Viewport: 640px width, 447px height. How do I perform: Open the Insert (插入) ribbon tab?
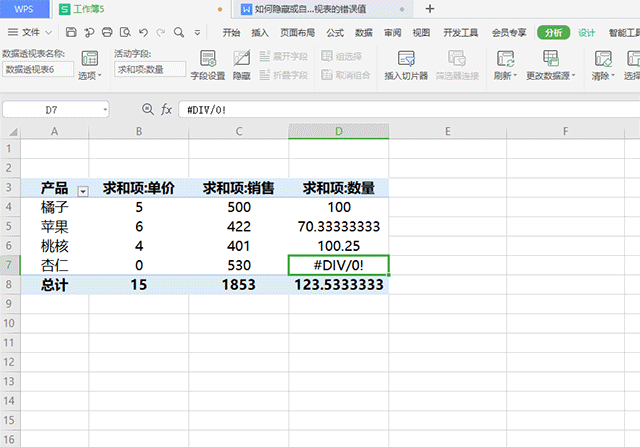click(x=260, y=32)
